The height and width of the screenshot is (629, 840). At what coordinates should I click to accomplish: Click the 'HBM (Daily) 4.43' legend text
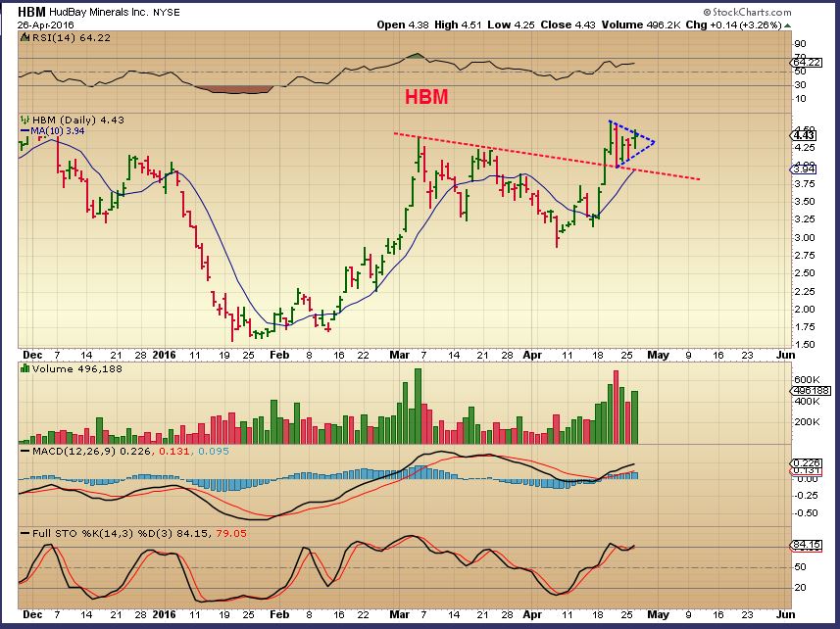click(x=78, y=120)
